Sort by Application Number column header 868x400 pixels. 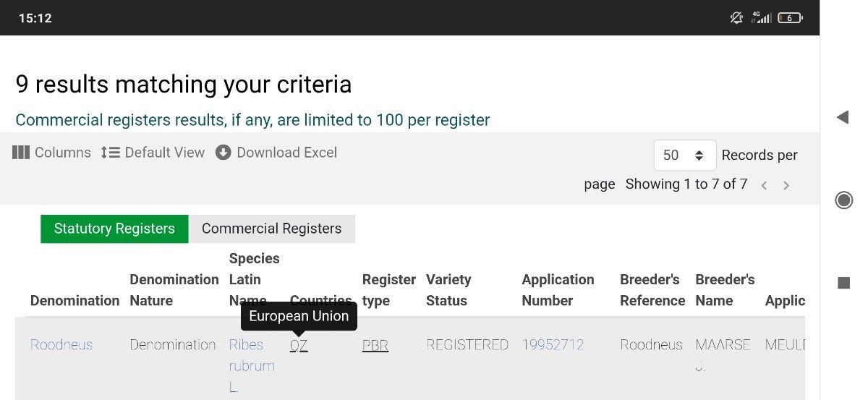pyautogui.click(x=558, y=290)
